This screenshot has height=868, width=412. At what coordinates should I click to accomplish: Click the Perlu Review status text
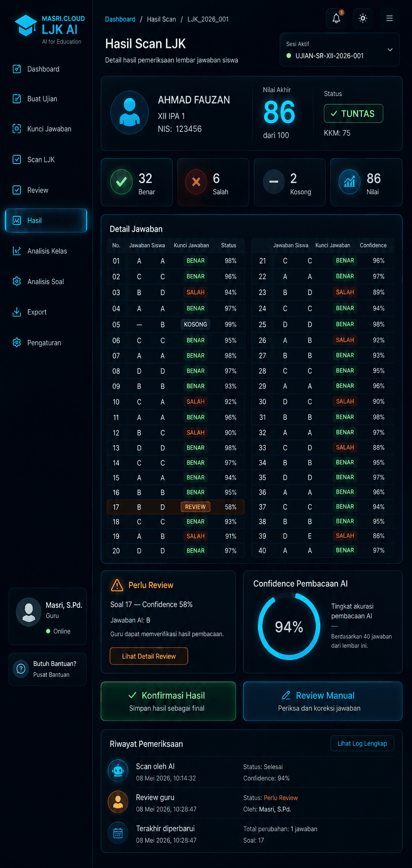pos(281,797)
